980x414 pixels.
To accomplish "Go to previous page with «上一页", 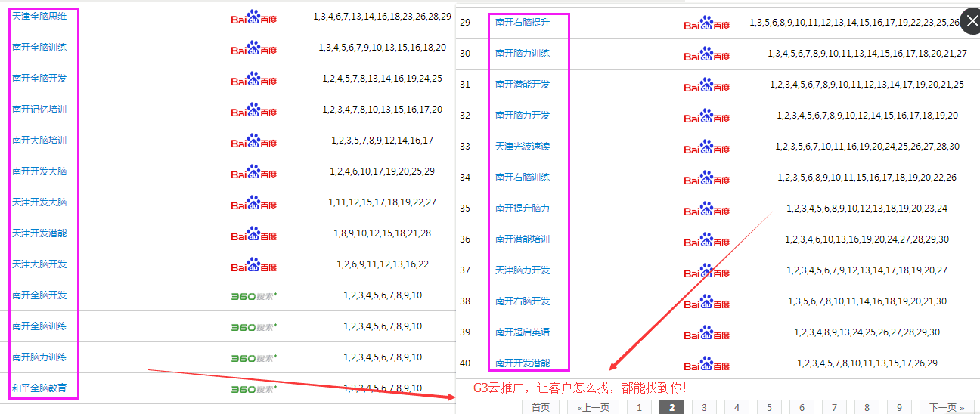I will [x=593, y=407].
